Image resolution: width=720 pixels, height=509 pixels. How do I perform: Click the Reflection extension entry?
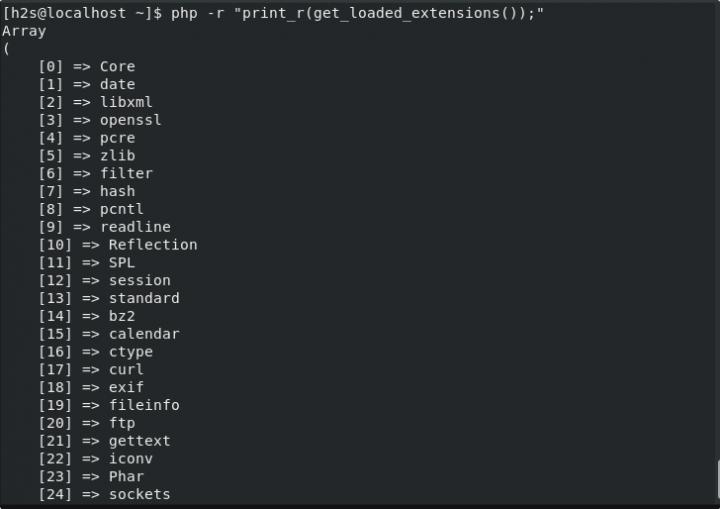[153, 245]
